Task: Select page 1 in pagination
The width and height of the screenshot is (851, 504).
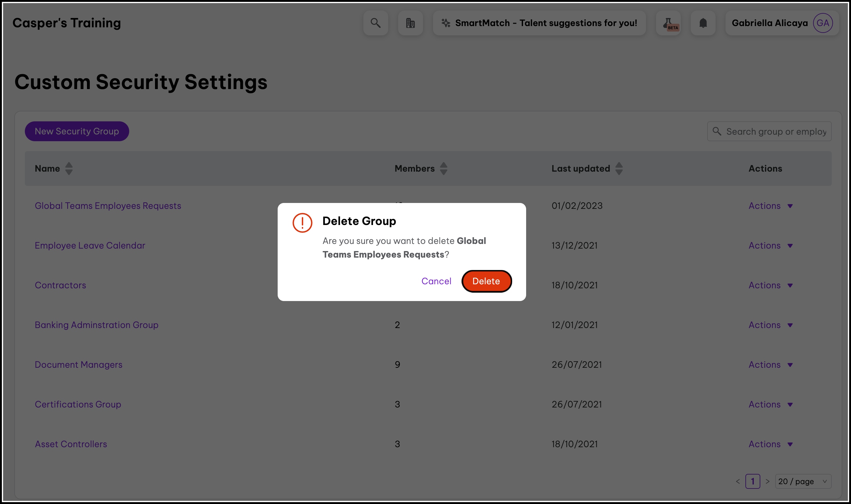Action: click(x=753, y=481)
